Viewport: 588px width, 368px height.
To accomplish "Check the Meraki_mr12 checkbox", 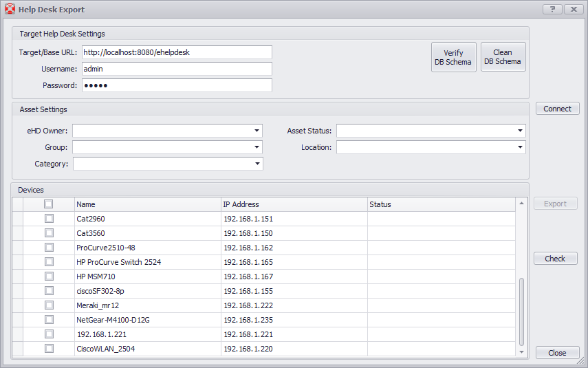I will click(49, 305).
